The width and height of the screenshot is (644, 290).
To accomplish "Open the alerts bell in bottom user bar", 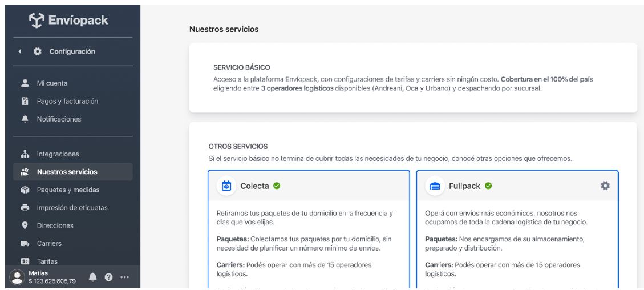I will point(93,277).
